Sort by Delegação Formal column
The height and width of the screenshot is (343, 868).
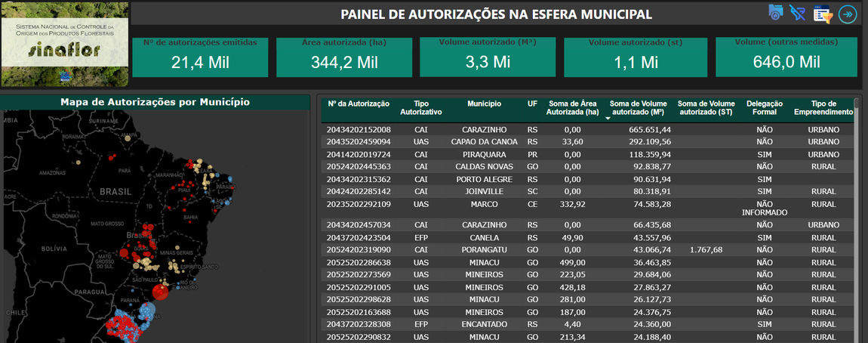(764, 107)
